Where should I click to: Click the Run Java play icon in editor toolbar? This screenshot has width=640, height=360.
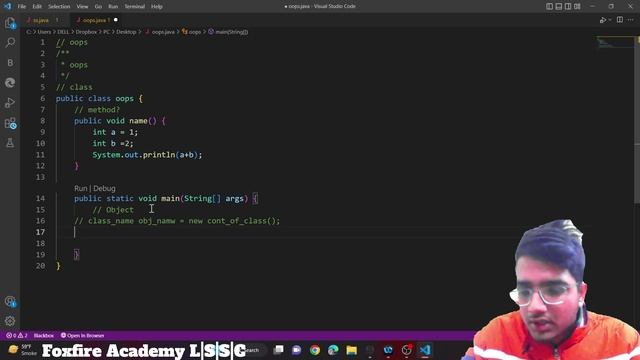602,20
